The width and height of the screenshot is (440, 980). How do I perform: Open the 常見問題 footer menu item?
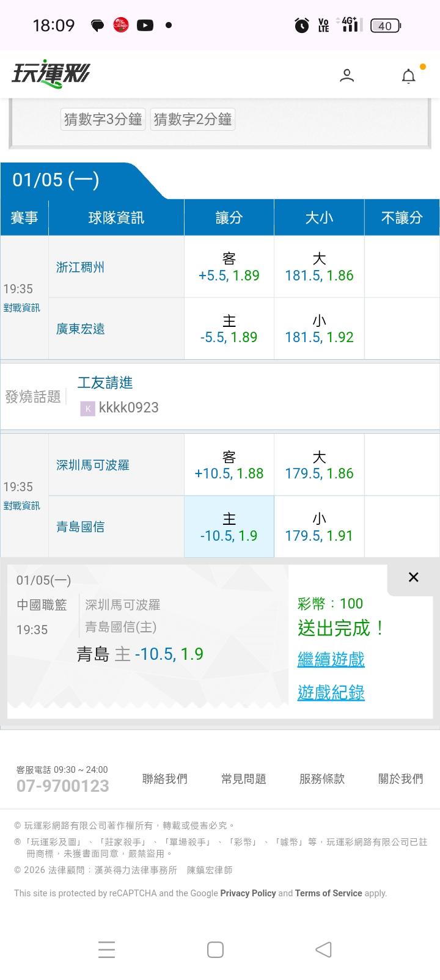click(243, 778)
